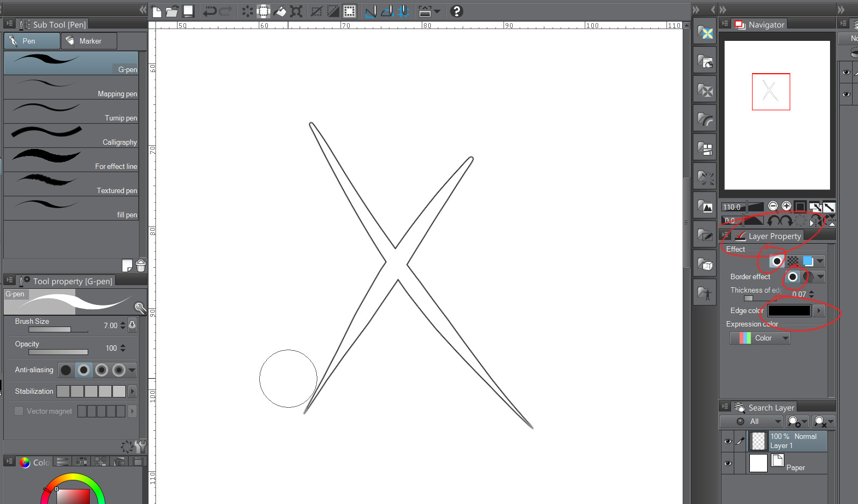Select the For effect line pen
This screenshot has width=858, height=504.
click(x=71, y=160)
